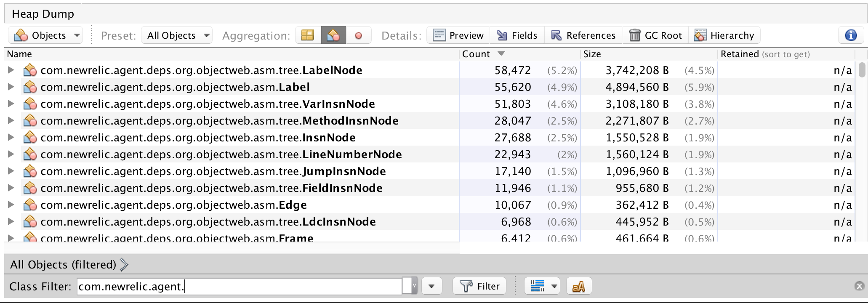The width and height of the screenshot is (868, 303).
Task: Select the JumpInsnNode class name
Action: [213, 171]
